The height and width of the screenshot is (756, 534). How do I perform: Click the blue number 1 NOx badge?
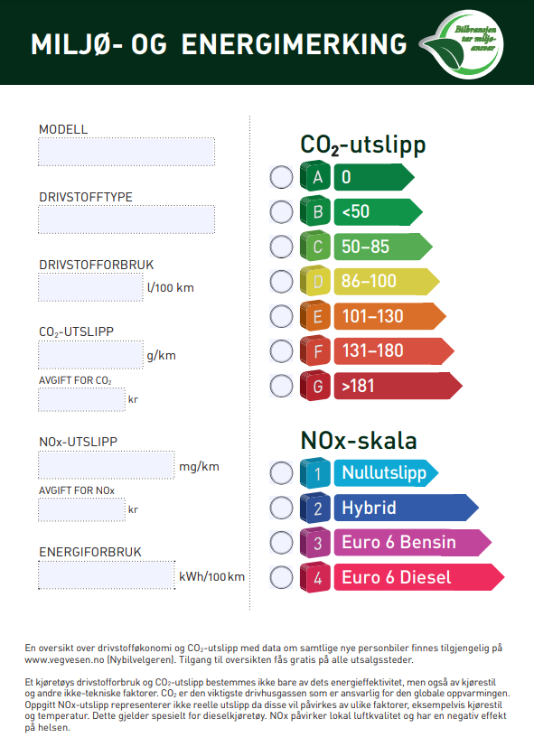point(315,473)
